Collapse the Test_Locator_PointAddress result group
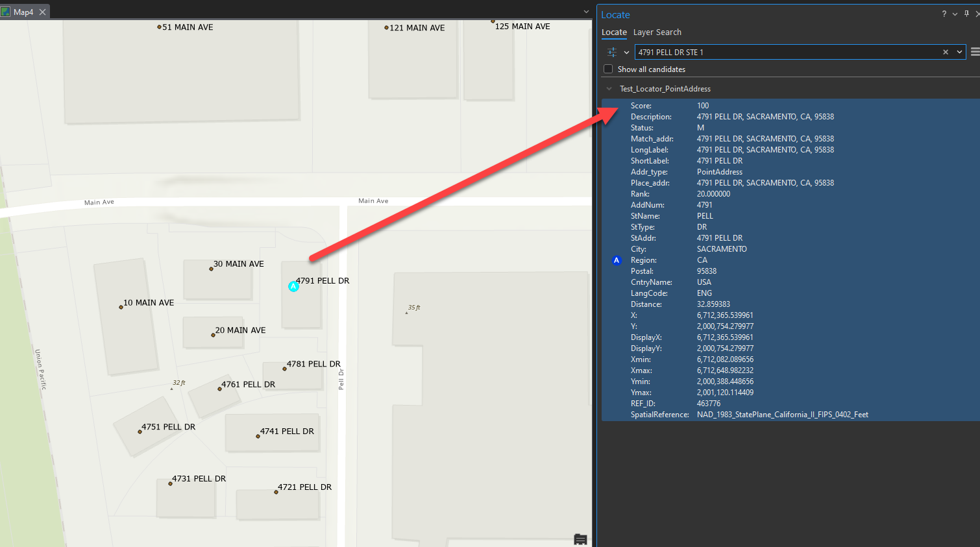980x547 pixels. click(609, 88)
